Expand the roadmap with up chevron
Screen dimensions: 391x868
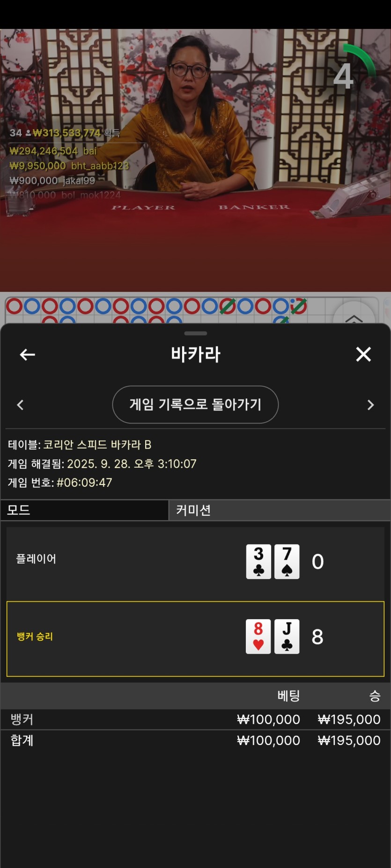coord(354,318)
